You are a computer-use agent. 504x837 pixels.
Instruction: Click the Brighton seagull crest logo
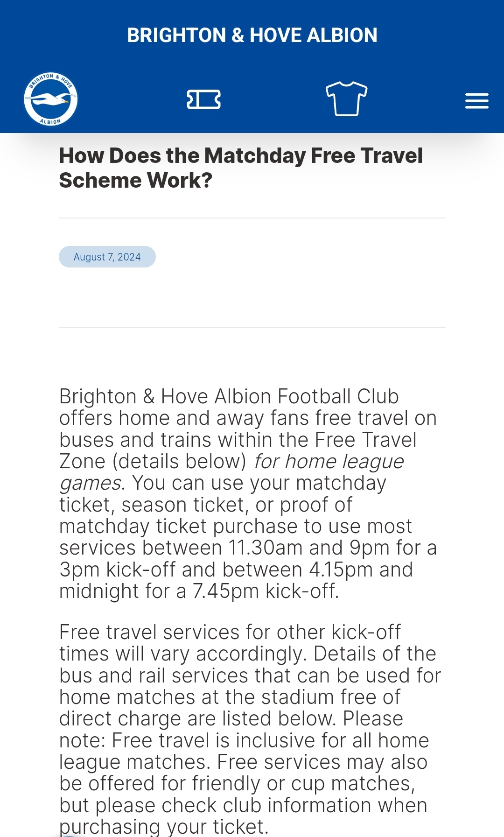click(51, 99)
